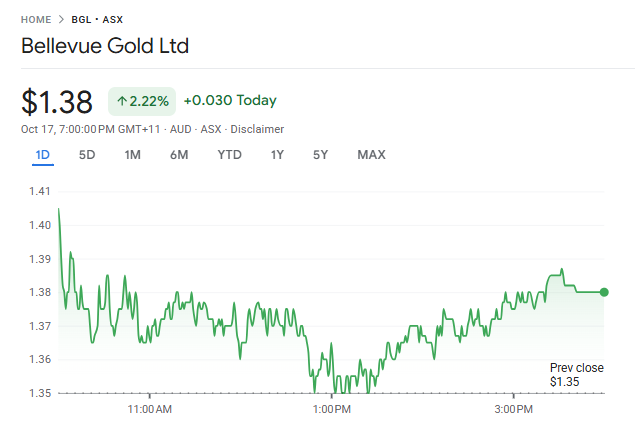Switch to the 5D chart range
The image size is (635, 422).
pos(88,155)
